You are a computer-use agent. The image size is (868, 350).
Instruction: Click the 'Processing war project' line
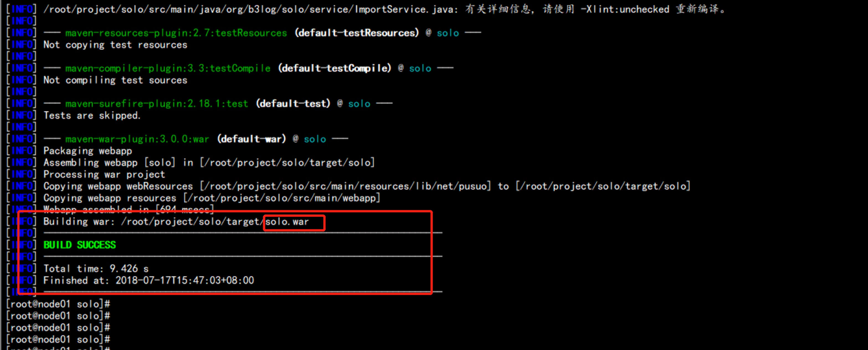coord(104,174)
